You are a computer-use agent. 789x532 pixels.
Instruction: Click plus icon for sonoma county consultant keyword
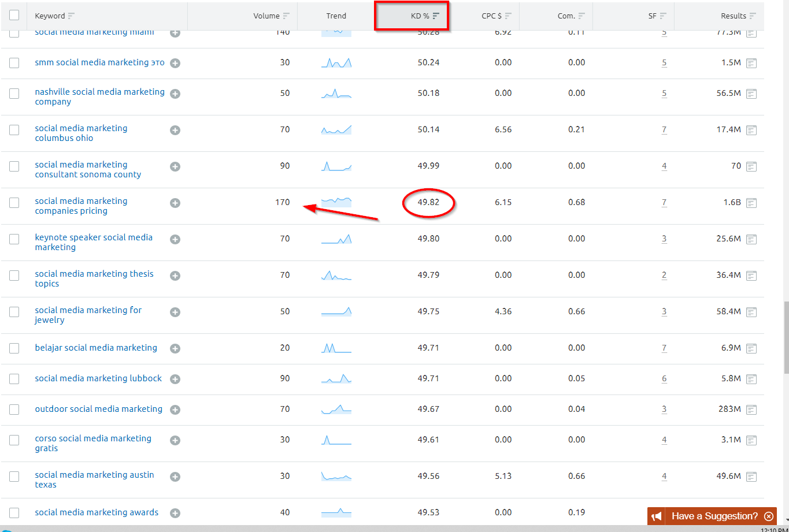175,166
